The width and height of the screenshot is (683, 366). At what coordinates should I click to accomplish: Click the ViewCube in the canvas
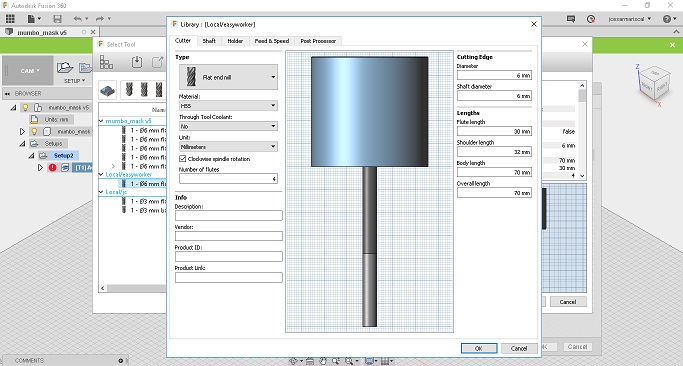pos(654,84)
